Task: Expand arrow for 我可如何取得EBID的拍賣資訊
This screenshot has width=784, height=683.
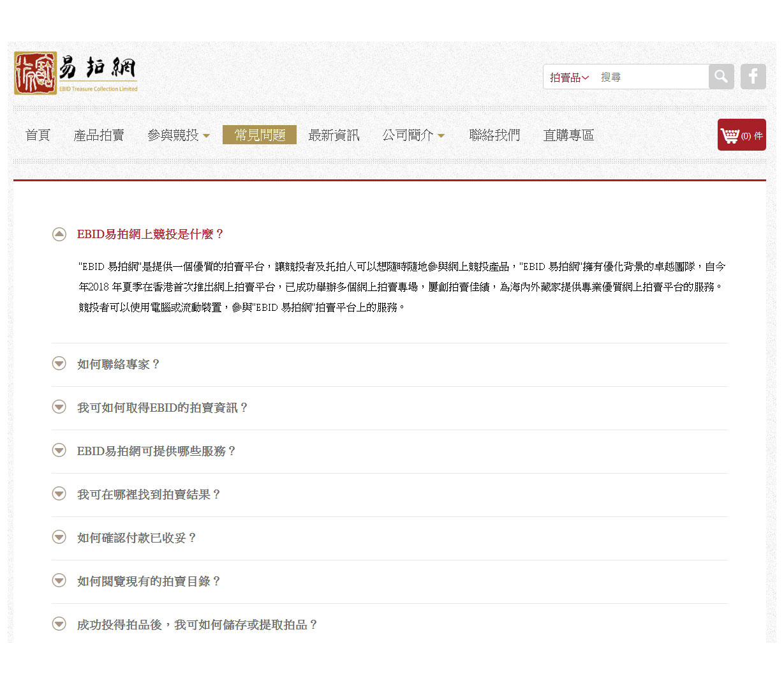Action: [x=59, y=407]
